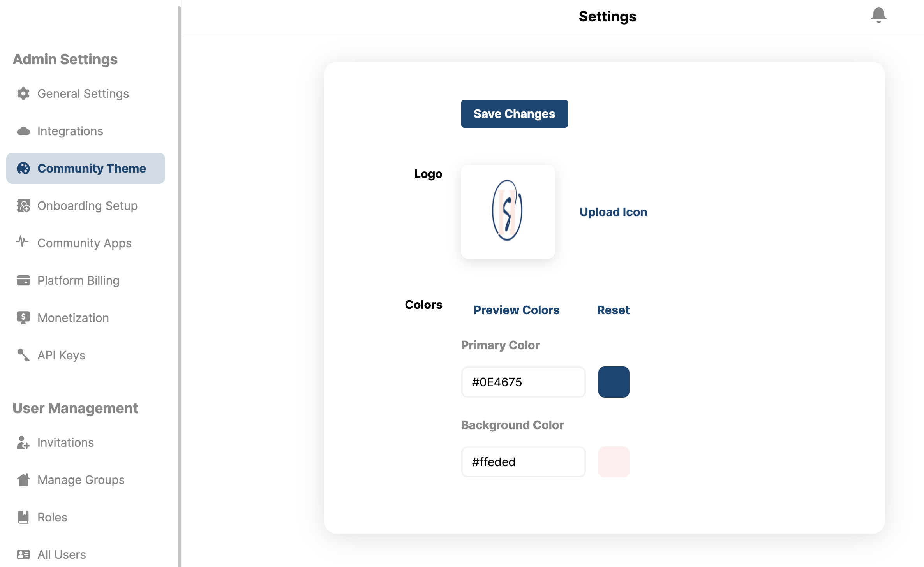This screenshot has width=924, height=567.
Task: Open the Primary Color blue swatch
Action: point(614,382)
